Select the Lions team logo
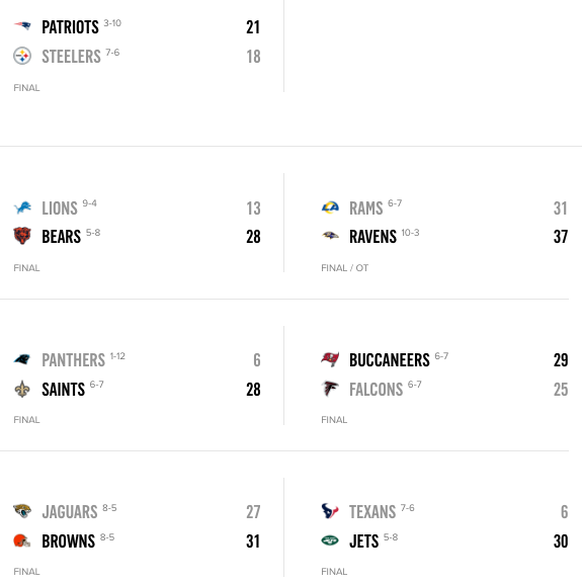Viewport: 582px width, 585px height. tap(22, 207)
